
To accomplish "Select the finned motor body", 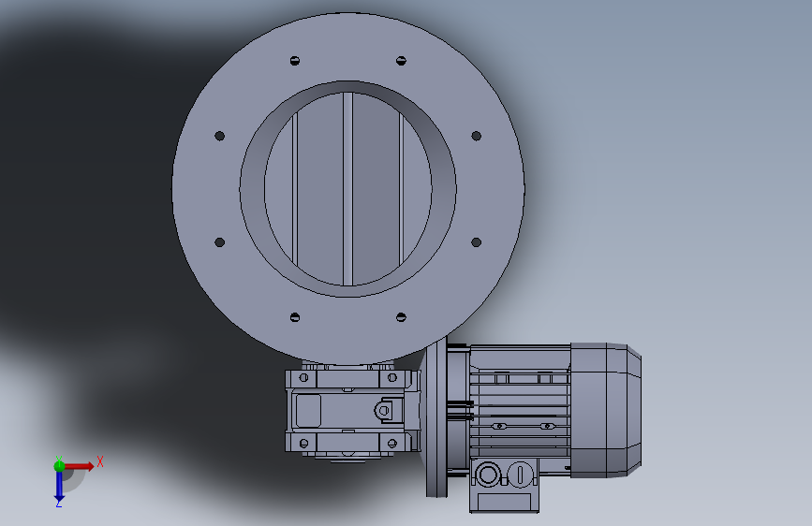I will tap(520, 409).
